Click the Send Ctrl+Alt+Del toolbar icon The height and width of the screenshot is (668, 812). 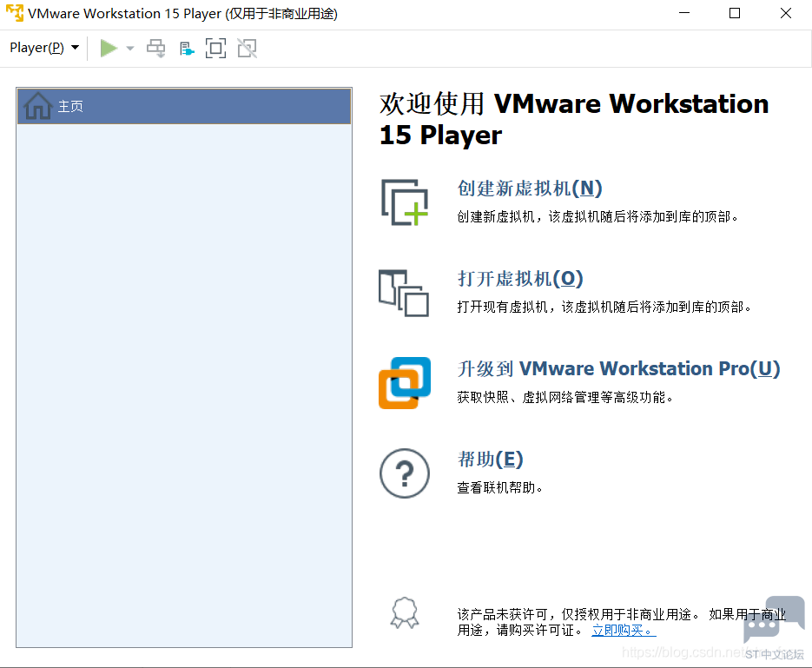point(155,48)
